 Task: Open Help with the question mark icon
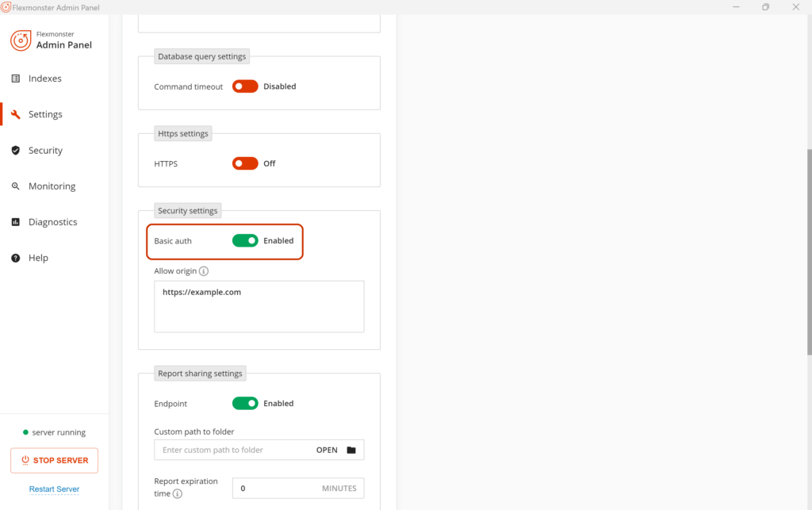17,257
